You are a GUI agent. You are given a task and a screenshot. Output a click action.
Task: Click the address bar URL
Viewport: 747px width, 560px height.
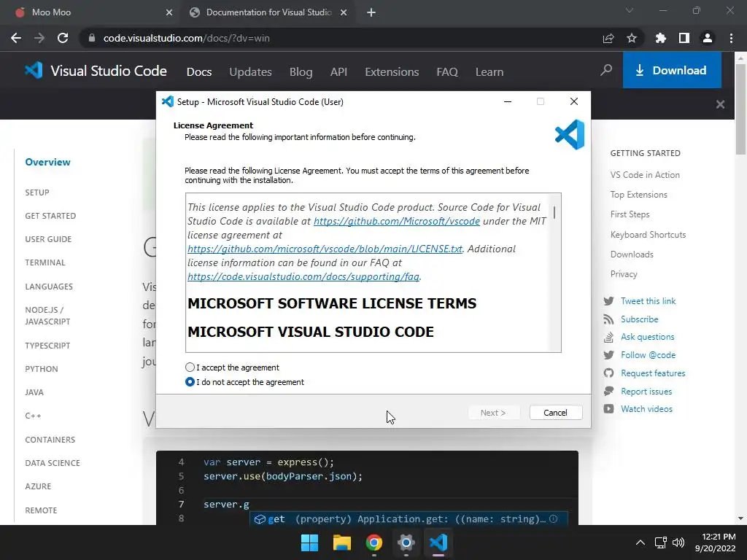click(x=186, y=38)
